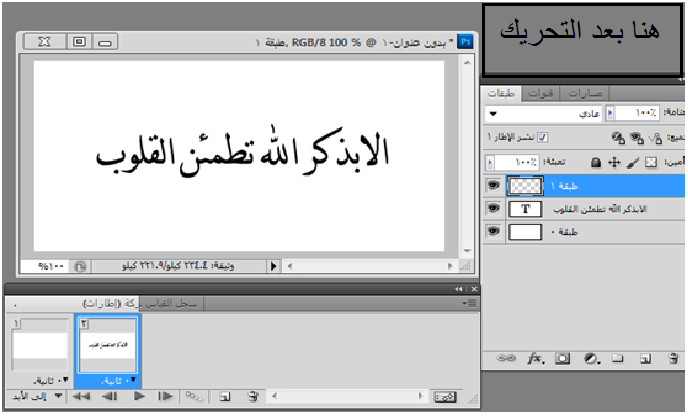
Task: Toggle visibility of the text layer
Action: click(492, 208)
